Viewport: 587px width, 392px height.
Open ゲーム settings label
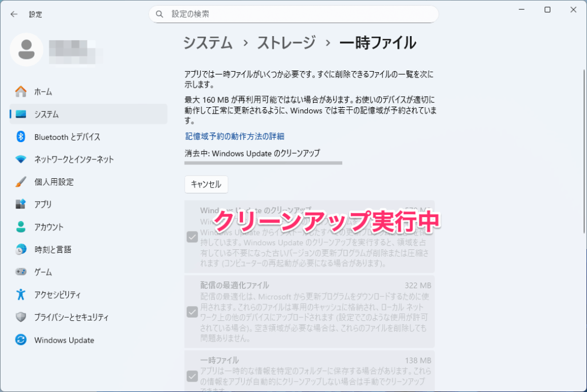(43, 272)
